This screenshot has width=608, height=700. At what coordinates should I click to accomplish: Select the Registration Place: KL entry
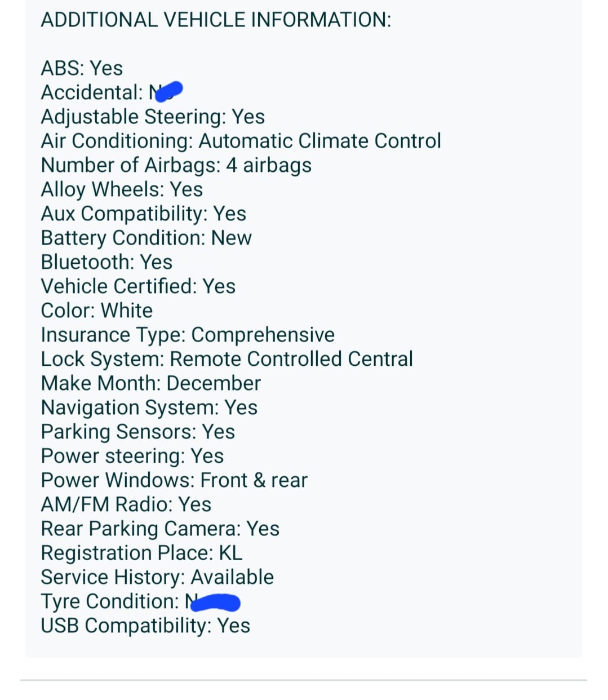click(x=141, y=553)
